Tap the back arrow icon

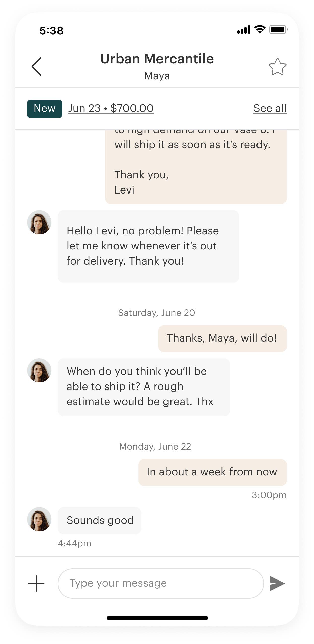[x=37, y=67]
